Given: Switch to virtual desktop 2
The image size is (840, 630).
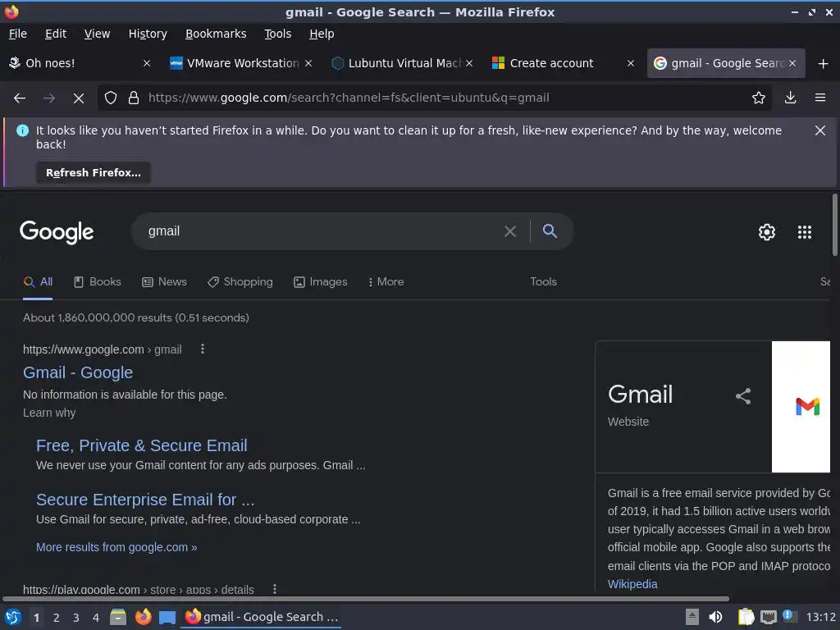Looking at the screenshot, I should coord(57,618).
